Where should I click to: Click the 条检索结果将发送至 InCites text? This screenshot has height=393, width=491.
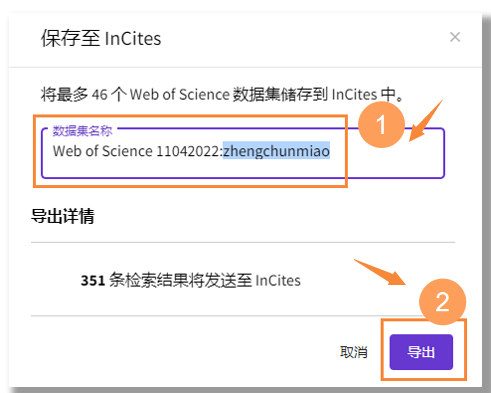click(x=205, y=280)
